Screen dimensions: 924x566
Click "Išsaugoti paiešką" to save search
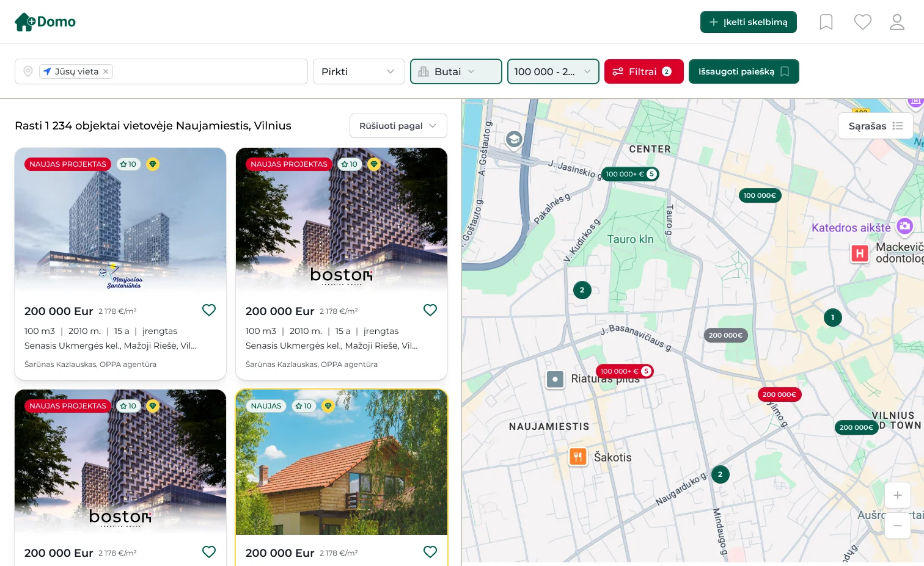point(744,71)
